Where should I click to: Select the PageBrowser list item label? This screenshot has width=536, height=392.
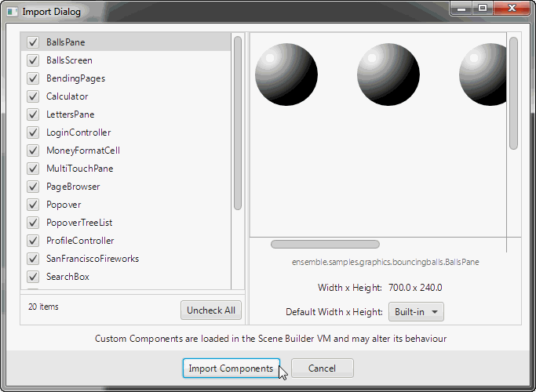pos(73,187)
